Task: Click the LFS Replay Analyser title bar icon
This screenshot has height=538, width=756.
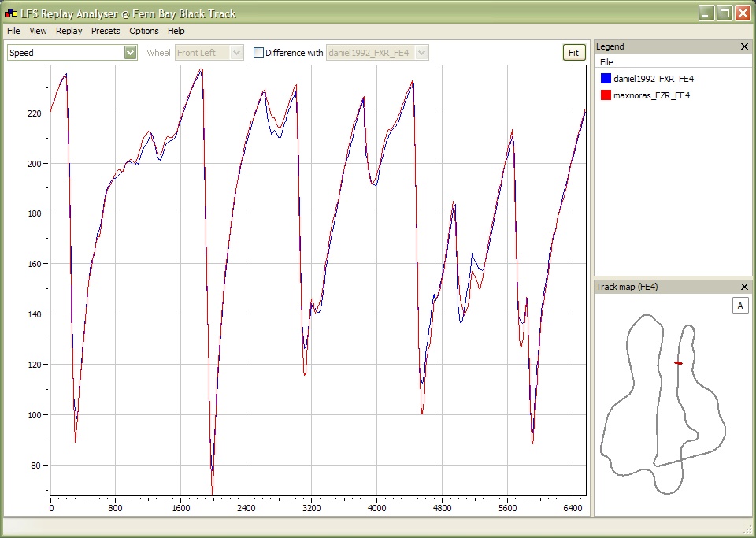Action: pyautogui.click(x=11, y=13)
